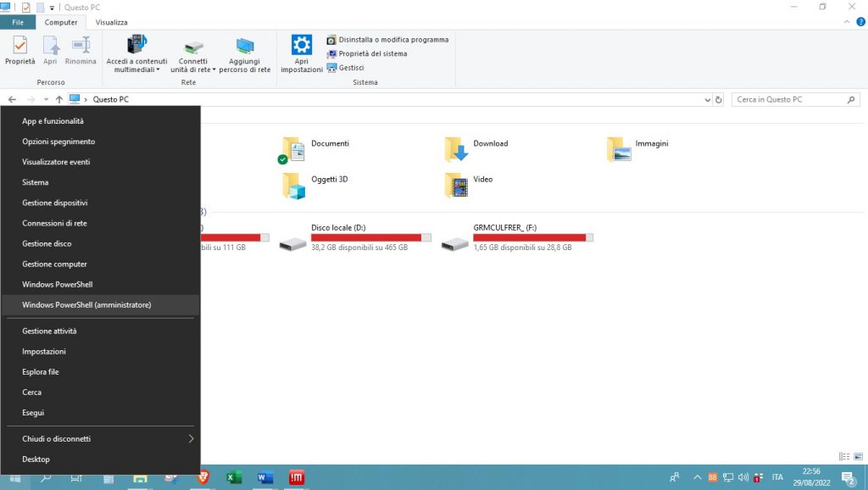The height and width of the screenshot is (490, 868).
Task: Launch Excel from the taskbar
Action: coord(234,478)
